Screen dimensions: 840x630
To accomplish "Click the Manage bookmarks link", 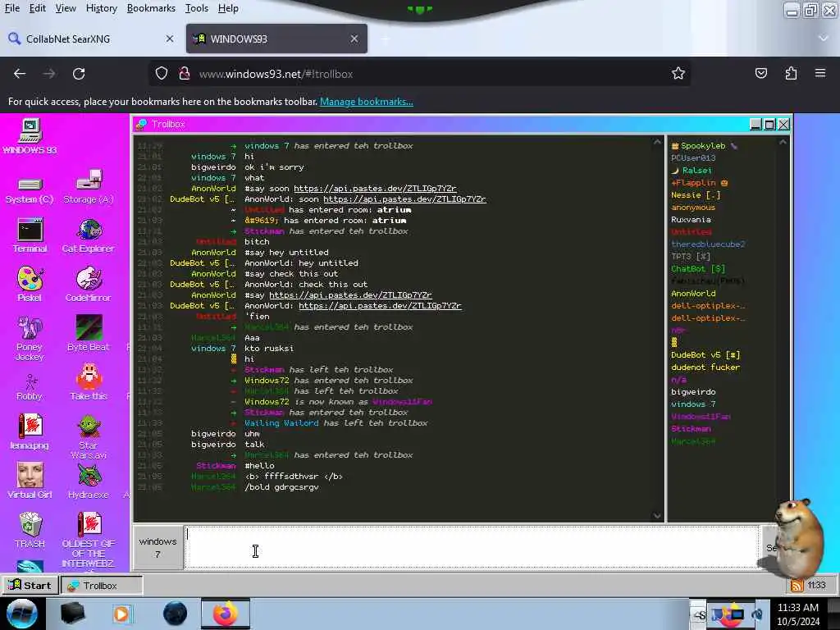I will 367,101.
